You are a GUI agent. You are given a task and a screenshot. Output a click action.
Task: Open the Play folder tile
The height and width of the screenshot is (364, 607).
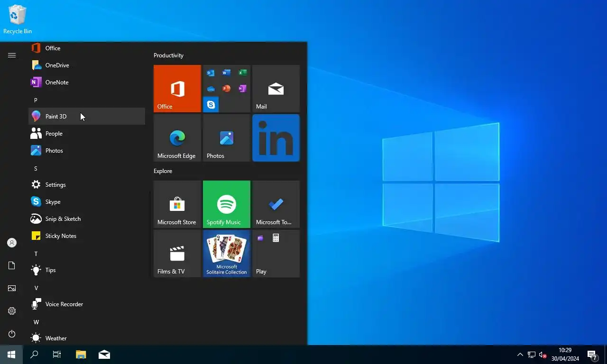[x=276, y=254]
